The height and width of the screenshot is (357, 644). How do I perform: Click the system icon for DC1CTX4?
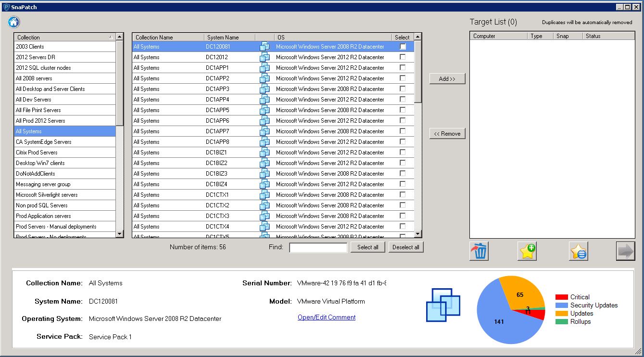pyautogui.click(x=265, y=227)
